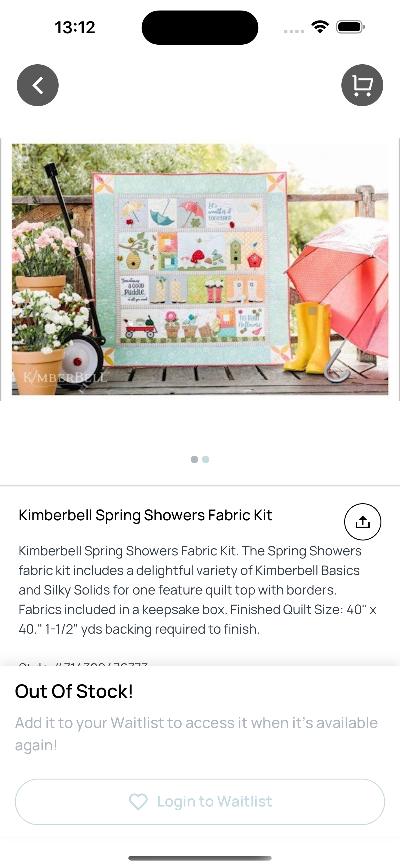
Task: Click the Login to Waitlist button label
Action: 215,801
